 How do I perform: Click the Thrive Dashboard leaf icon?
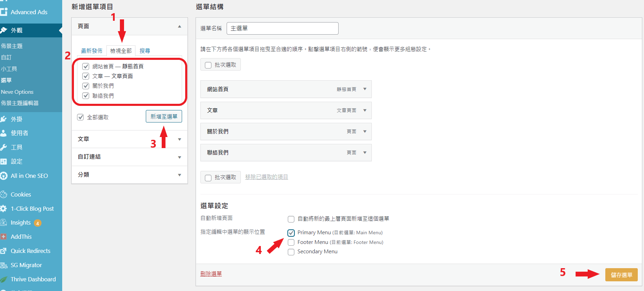coord(4,279)
